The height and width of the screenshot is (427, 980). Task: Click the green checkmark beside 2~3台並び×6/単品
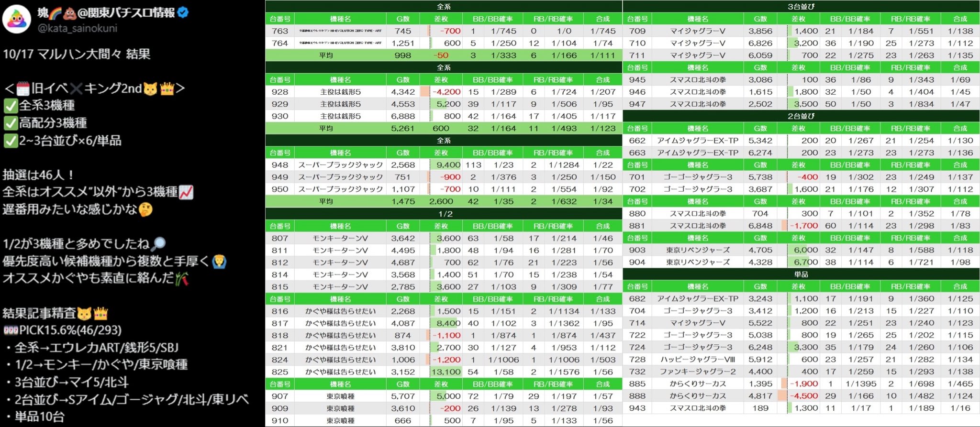pos(10,141)
